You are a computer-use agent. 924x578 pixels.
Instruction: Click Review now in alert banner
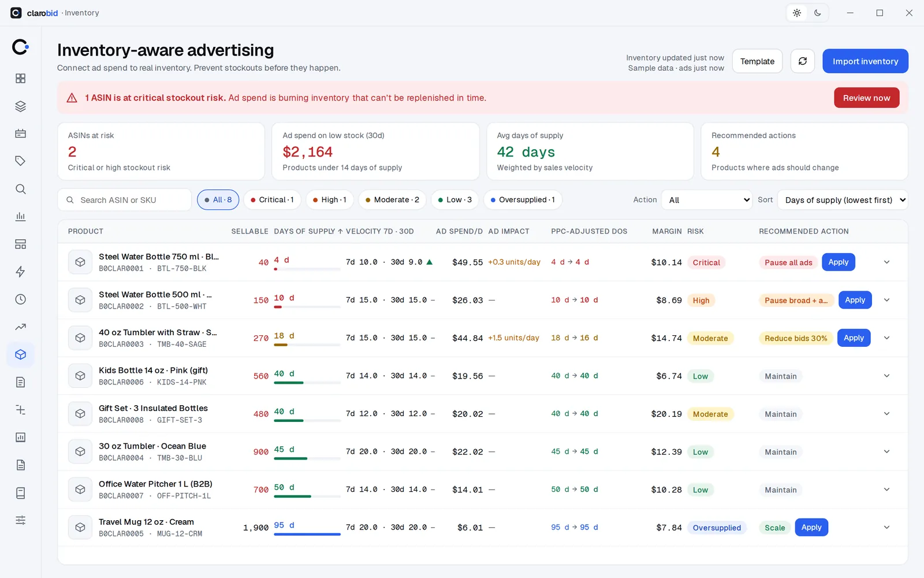[x=866, y=98]
